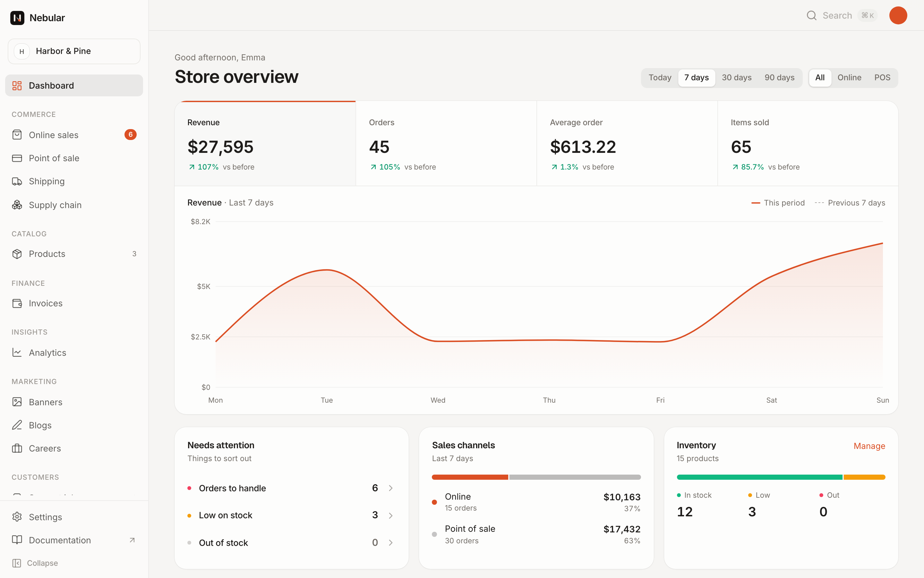Click the Manage inventory link
Screen dimensions: 924x578
[869, 446]
